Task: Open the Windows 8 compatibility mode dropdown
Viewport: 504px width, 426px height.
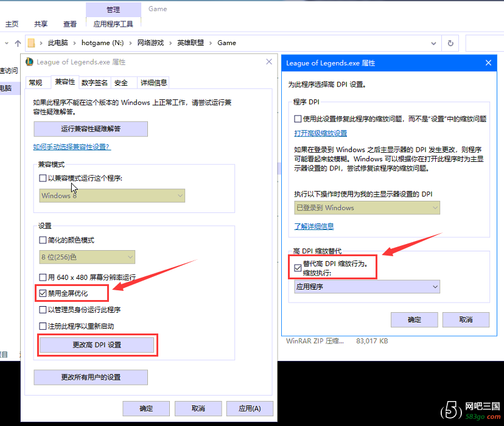Action: tap(112, 195)
